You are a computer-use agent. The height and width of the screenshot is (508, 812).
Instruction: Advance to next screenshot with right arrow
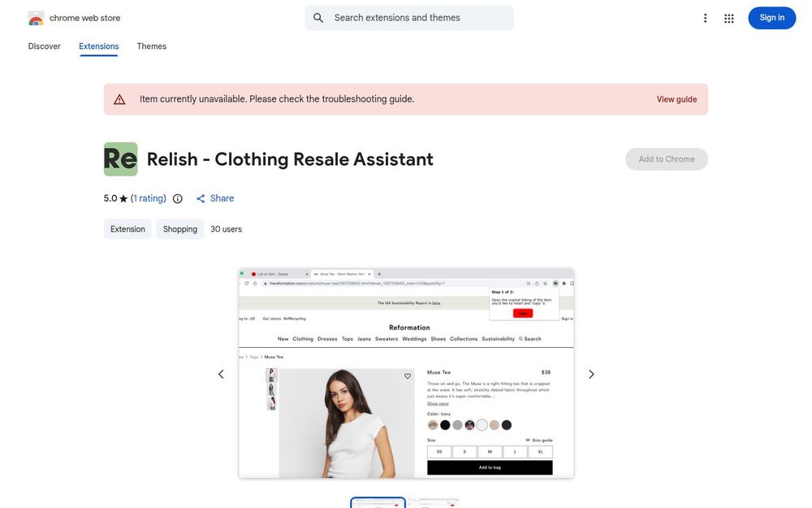(x=591, y=374)
